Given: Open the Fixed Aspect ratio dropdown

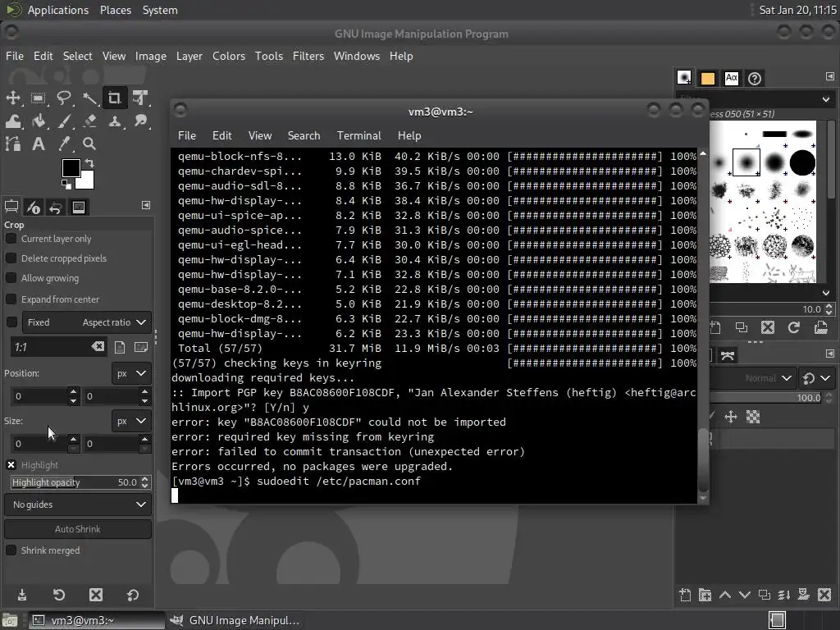Looking at the screenshot, I should (x=87, y=322).
